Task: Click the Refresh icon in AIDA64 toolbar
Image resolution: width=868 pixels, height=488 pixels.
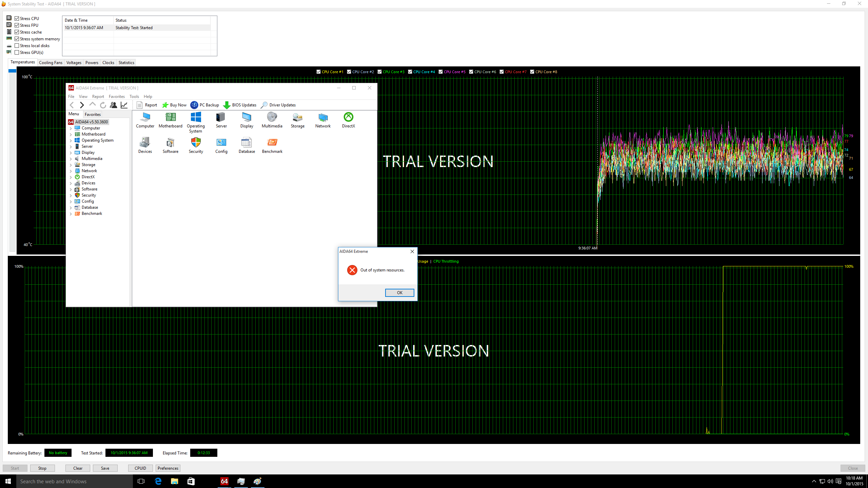Action: point(103,105)
